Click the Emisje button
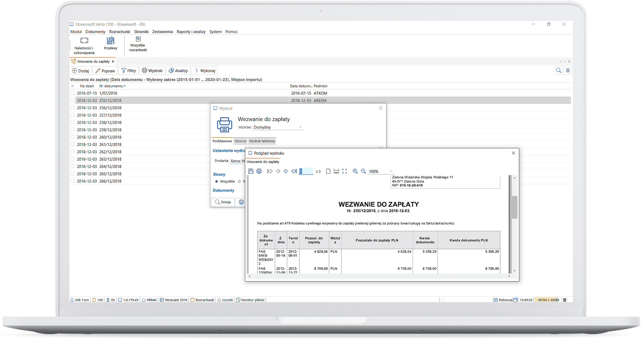Image resolution: width=644 pixels, height=350 pixels. 223,202
